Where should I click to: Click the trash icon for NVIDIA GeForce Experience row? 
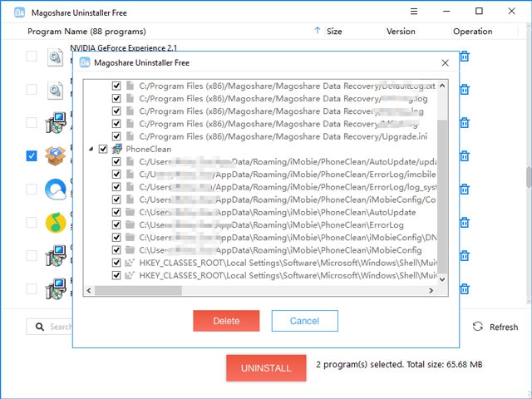click(465, 57)
